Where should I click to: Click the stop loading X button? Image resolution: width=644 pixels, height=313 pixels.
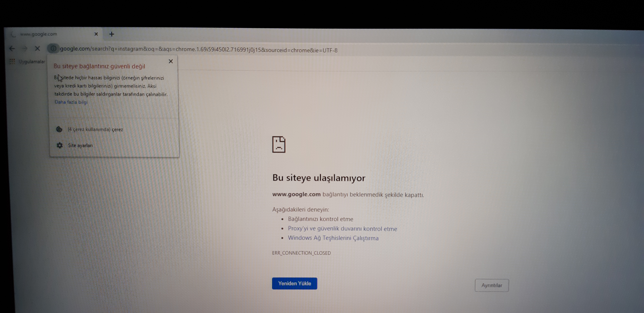(x=38, y=48)
